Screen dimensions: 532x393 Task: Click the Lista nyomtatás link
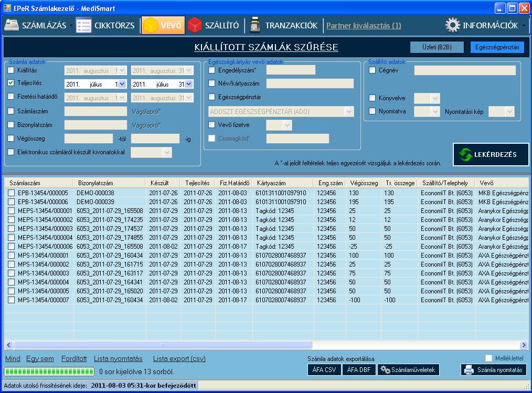(x=118, y=358)
